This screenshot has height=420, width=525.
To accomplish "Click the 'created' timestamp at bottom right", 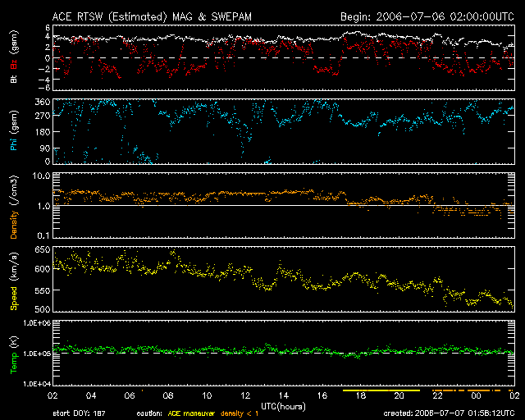I will 458,413.
